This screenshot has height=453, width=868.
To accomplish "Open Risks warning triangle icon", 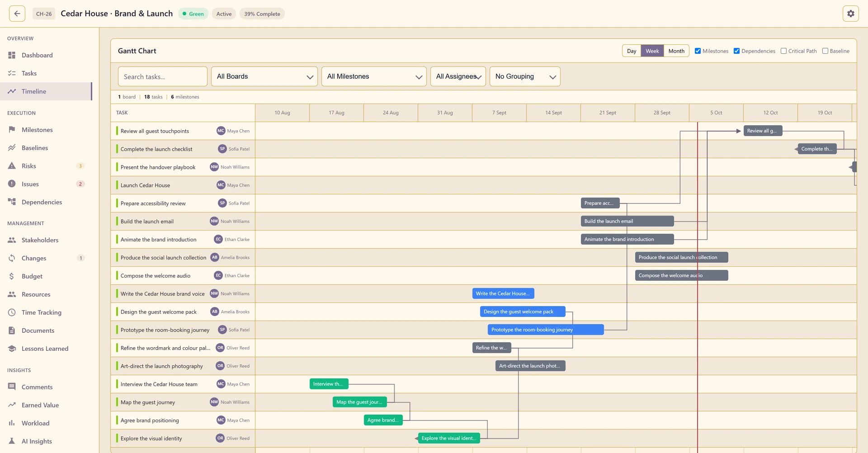I will pyautogui.click(x=12, y=166).
